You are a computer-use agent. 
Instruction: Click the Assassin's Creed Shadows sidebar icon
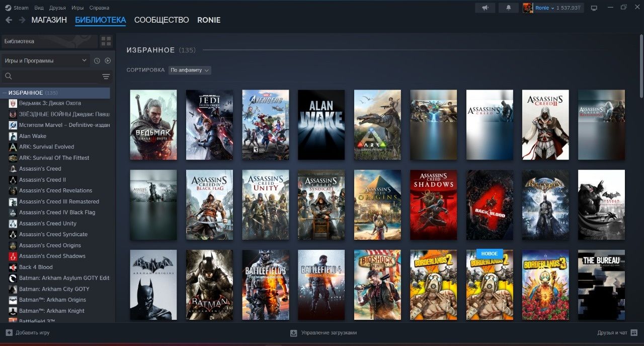[13, 256]
